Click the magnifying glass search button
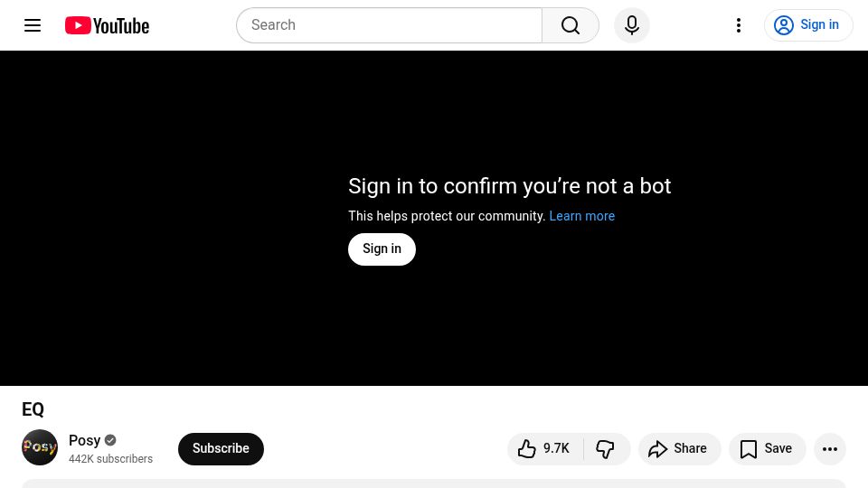The height and width of the screenshot is (488, 868). (x=571, y=25)
